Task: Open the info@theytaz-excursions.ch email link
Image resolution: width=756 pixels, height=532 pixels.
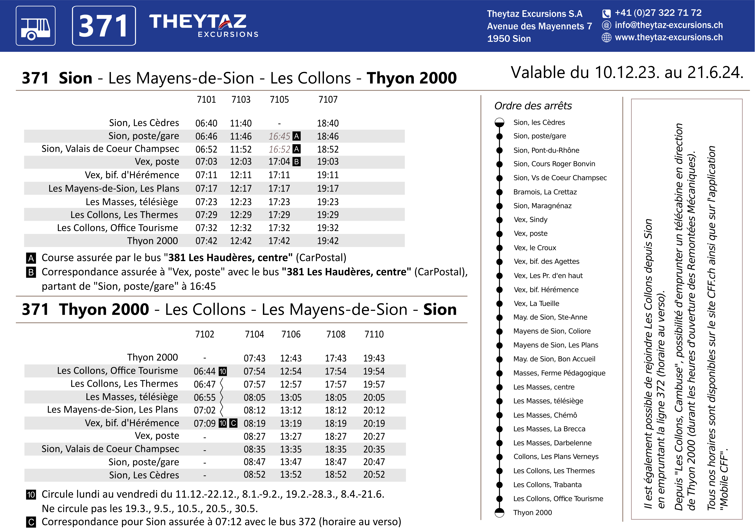Action: point(669,25)
